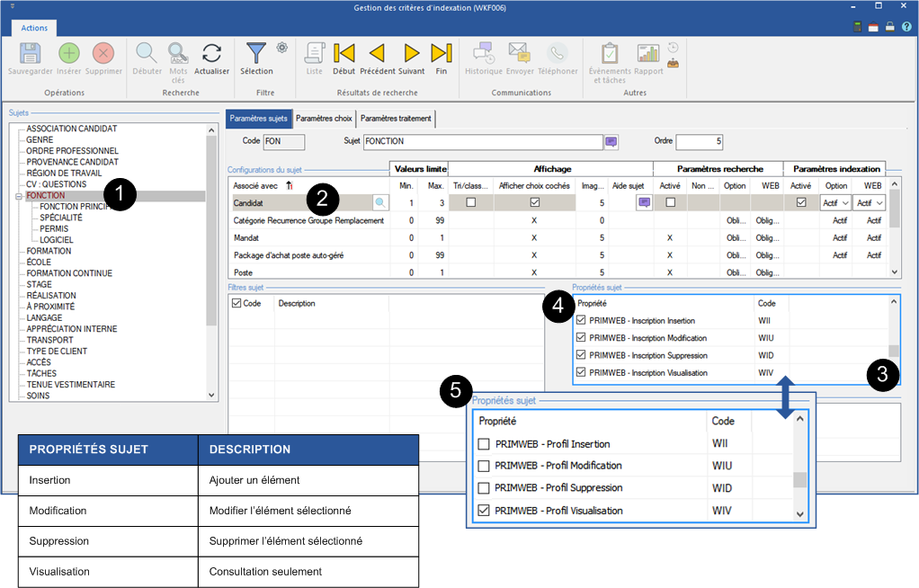The width and height of the screenshot is (919, 588).
Task: Uncheck Paramètres indexation Activé for Candidat
Action: 801,202
